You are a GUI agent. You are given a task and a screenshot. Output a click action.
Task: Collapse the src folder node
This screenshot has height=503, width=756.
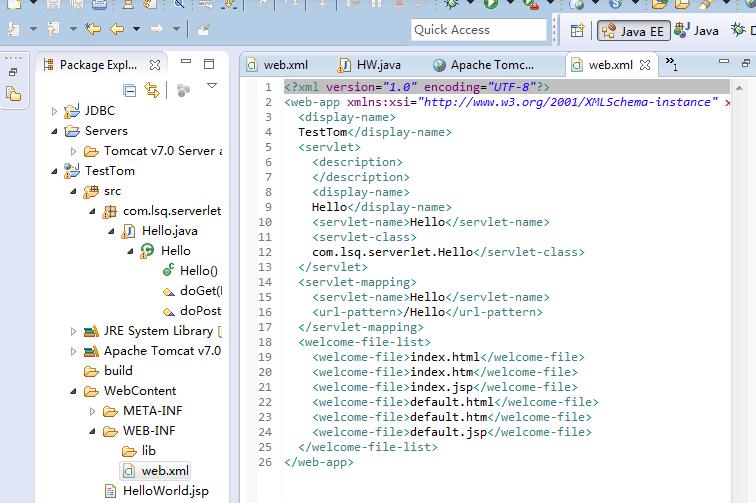(73, 191)
